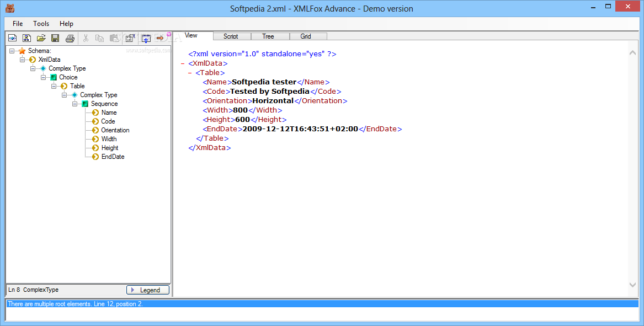Click the XML declaration line
Image resolution: width=644 pixels, height=326 pixels.
262,54
